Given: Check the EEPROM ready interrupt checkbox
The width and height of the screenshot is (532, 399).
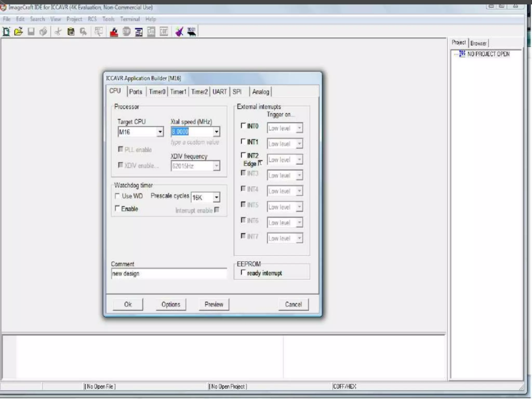Looking at the screenshot, I should pyautogui.click(x=243, y=272).
